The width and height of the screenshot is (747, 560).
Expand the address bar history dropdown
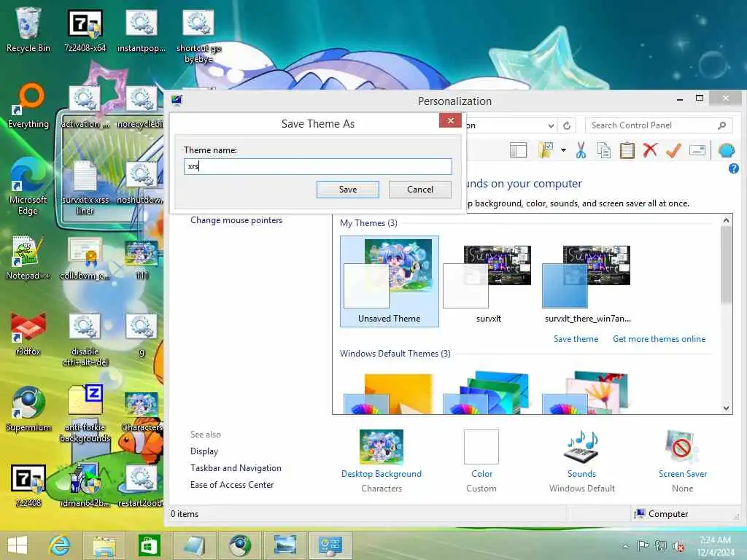pyautogui.click(x=551, y=125)
